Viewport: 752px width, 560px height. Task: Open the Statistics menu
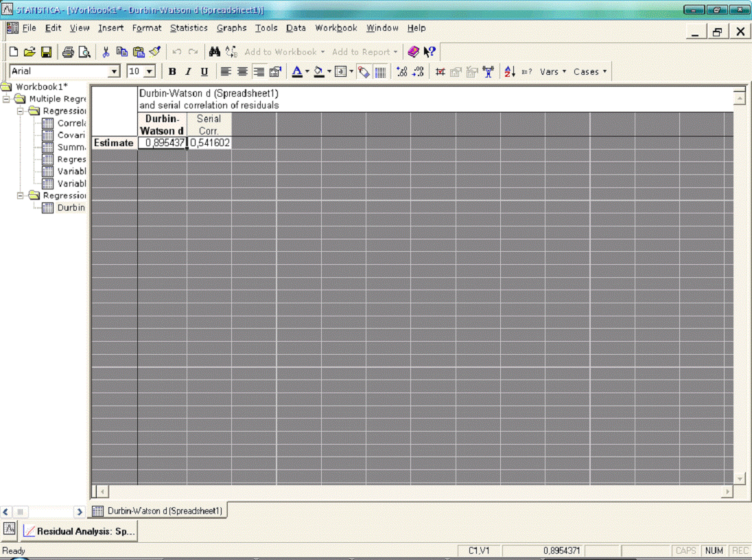(189, 28)
